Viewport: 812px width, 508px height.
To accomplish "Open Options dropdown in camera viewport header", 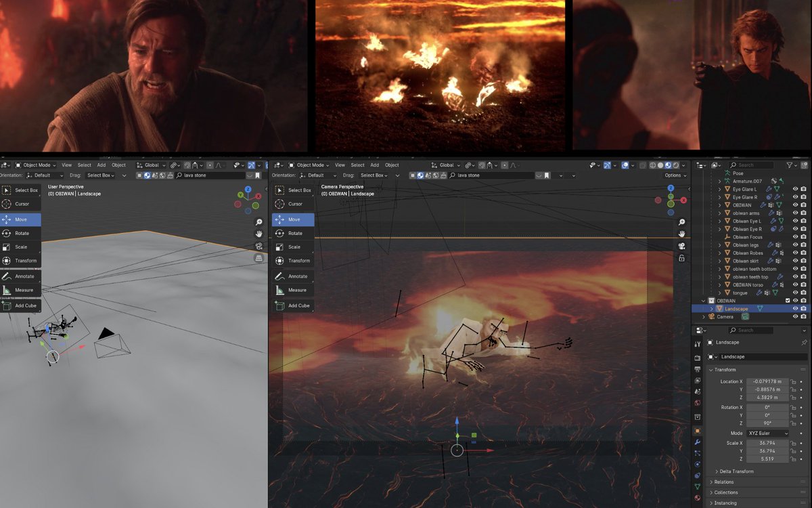I will click(675, 175).
